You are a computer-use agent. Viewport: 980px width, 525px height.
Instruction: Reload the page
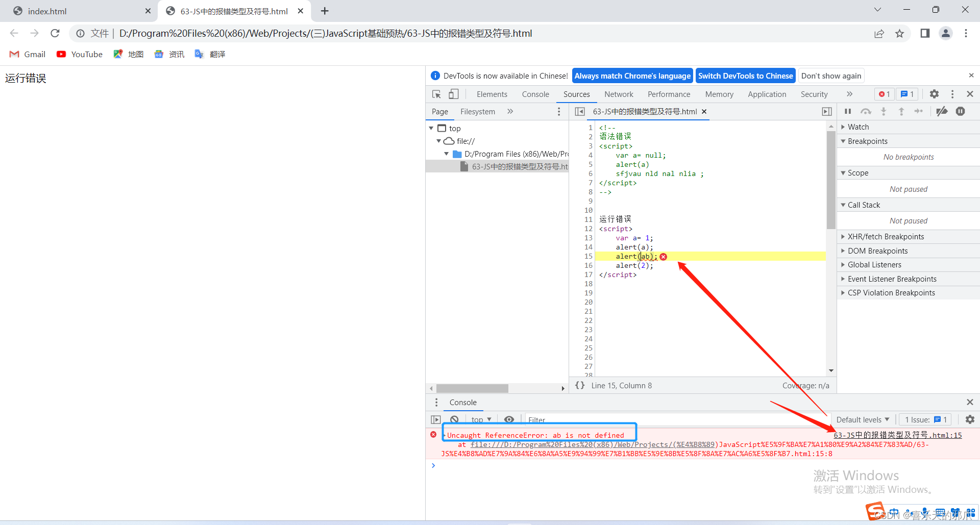pyautogui.click(x=55, y=33)
